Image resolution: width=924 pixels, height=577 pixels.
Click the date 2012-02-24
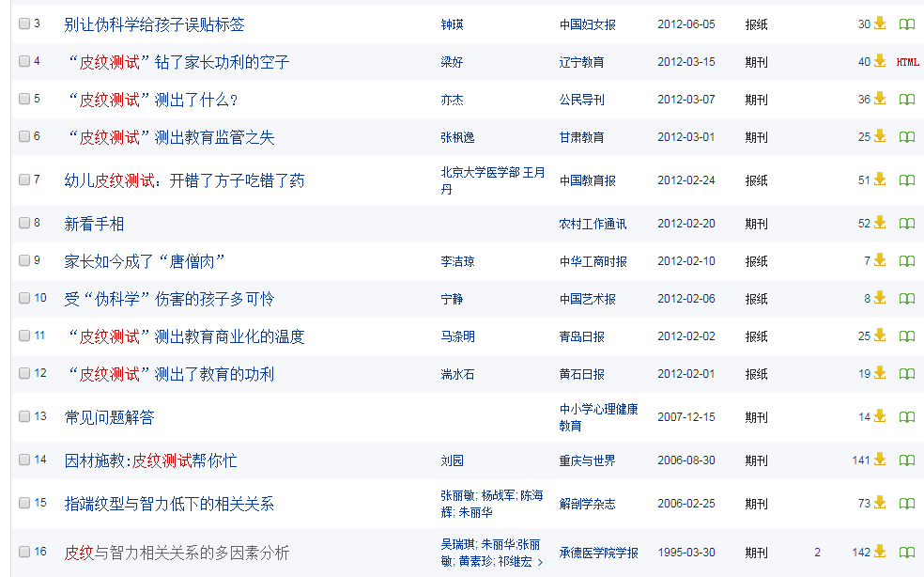click(x=686, y=180)
